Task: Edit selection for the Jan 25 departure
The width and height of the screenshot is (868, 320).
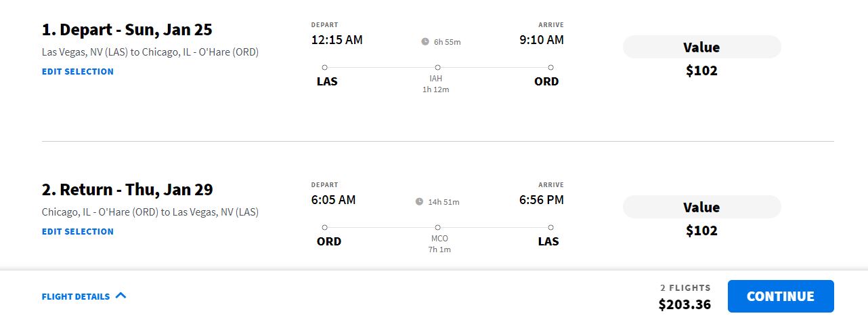Action: 78,71
